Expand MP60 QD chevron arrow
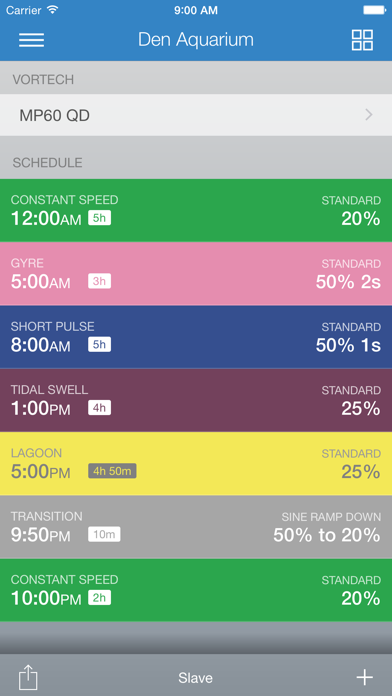 click(368, 115)
